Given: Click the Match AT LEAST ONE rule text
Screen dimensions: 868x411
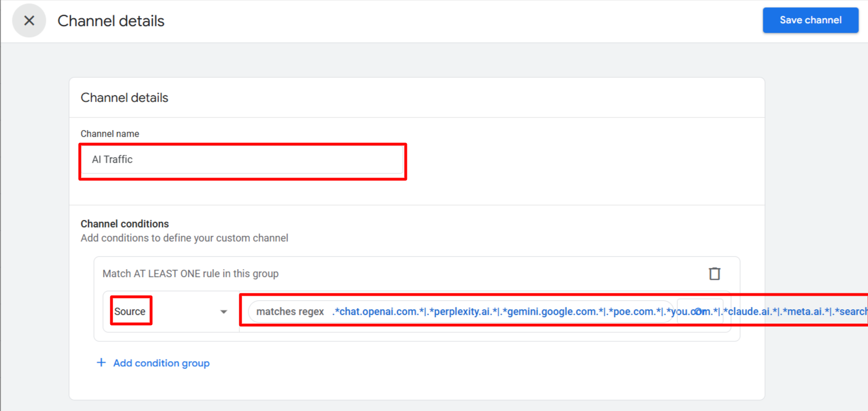Looking at the screenshot, I should coord(191,274).
